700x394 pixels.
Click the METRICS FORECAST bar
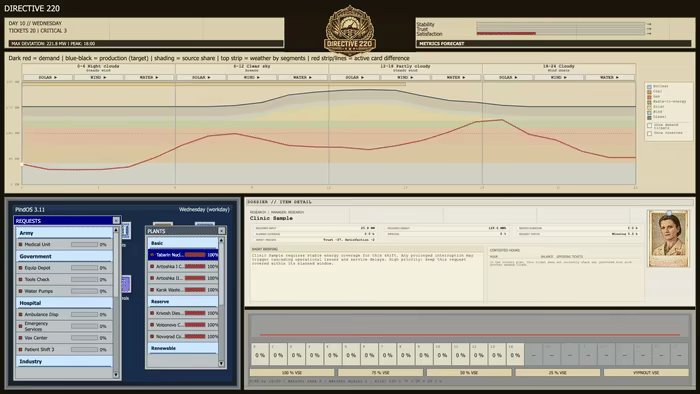click(554, 43)
